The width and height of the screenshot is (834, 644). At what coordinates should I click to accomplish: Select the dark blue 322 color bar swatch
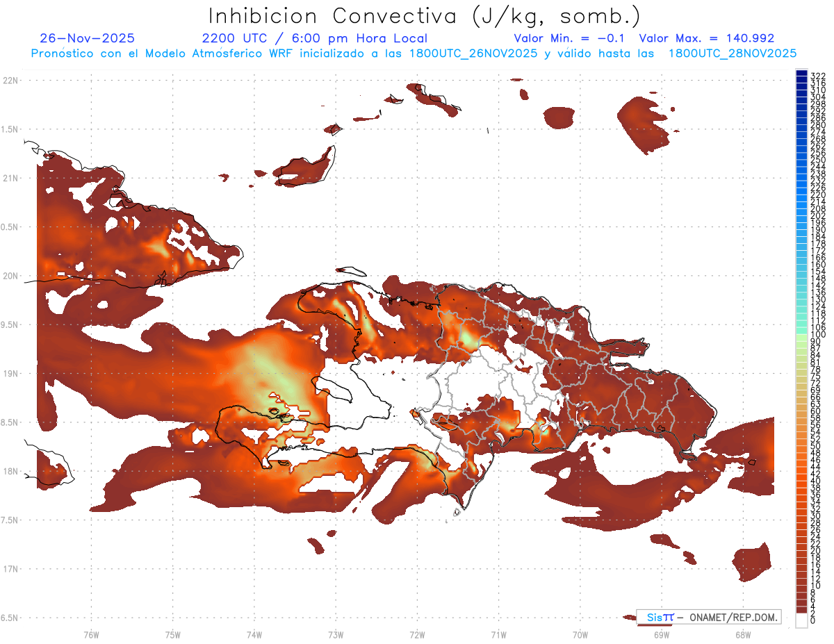click(802, 74)
